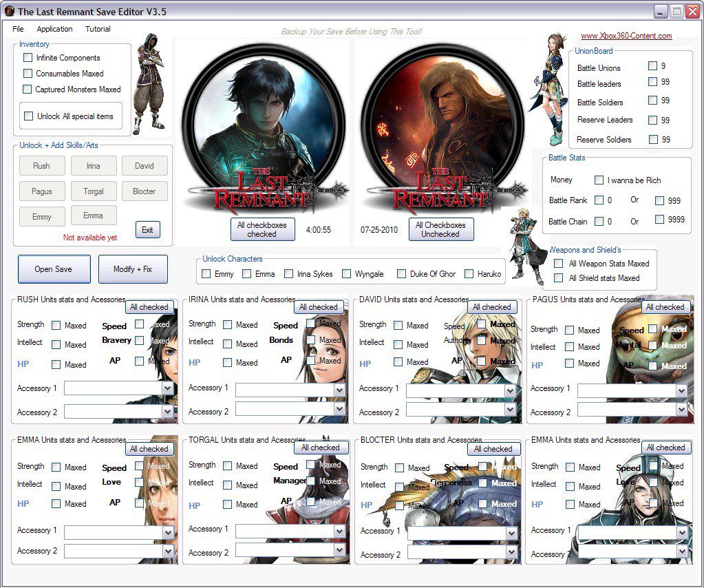
Task: Open www.Xbox360-Content.com link
Action: [626, 36]
